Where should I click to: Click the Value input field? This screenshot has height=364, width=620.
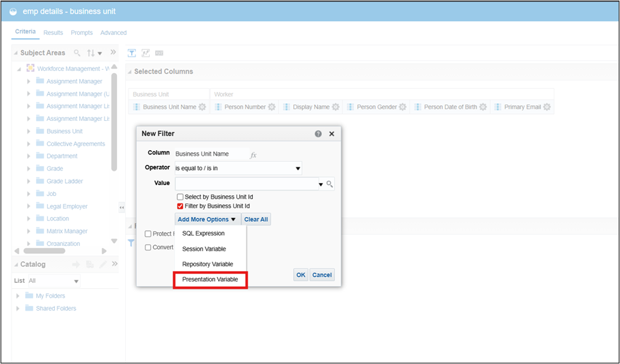[x=246, y=184]
